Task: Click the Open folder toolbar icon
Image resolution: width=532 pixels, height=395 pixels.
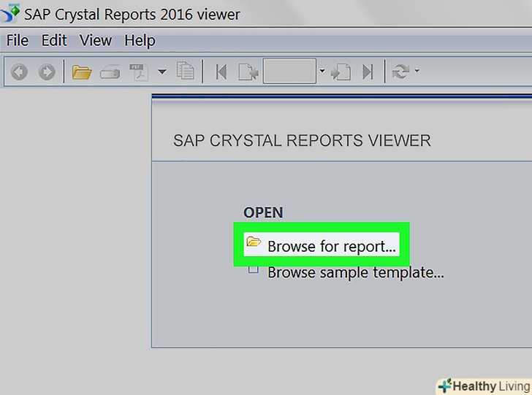Action: [81, 72]
